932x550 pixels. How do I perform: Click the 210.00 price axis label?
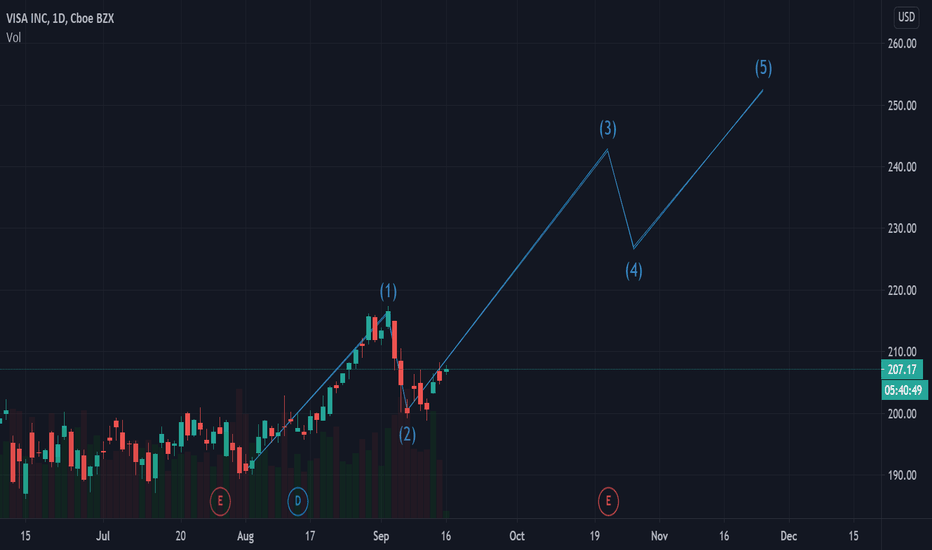pyautogui.click(x=902, y=351)
